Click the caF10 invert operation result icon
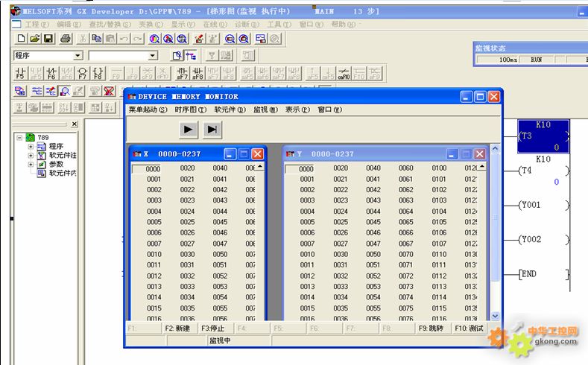This screenshot has width=588, height=365. coord(343,74)
